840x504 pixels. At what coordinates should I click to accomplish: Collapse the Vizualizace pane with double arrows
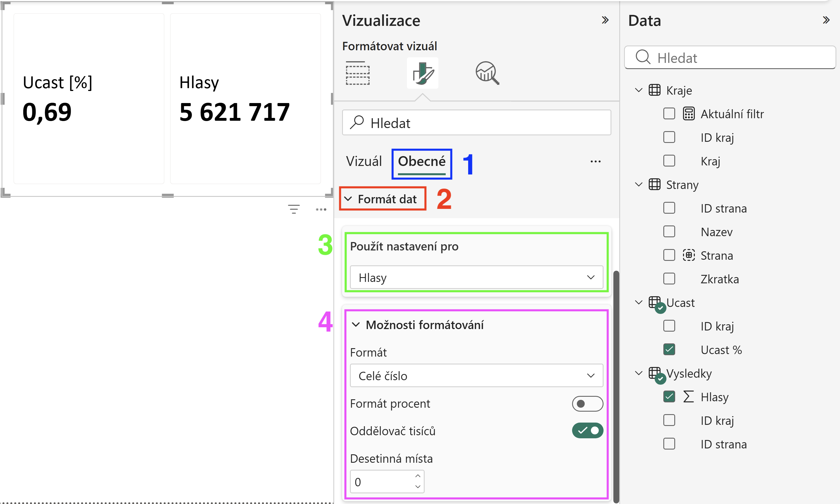605,20
